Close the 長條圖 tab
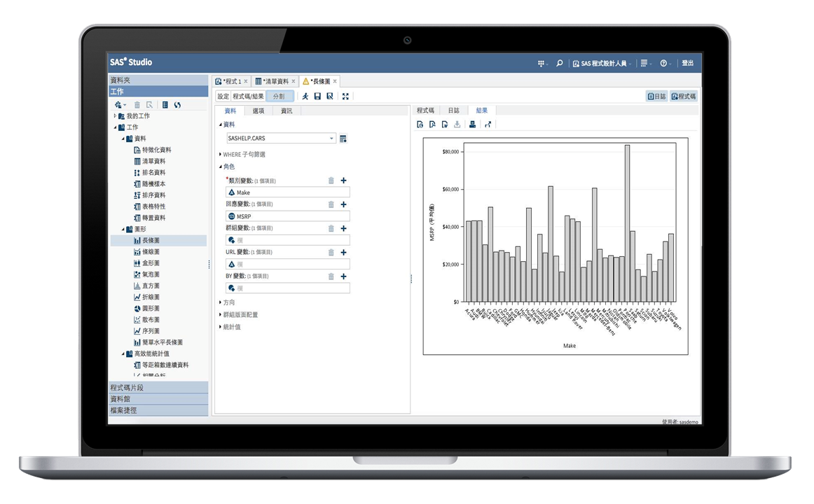Screen dimensions: 814x504 (335, 81)
